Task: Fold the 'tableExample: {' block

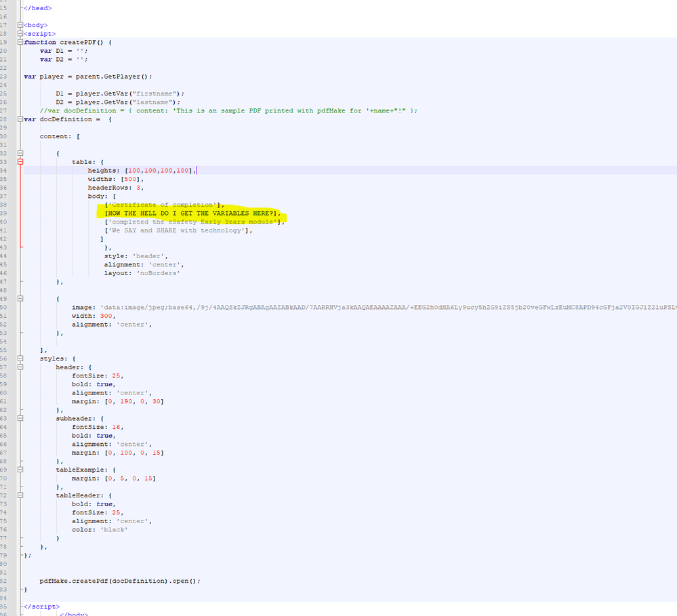Action: tap(20, 470)
